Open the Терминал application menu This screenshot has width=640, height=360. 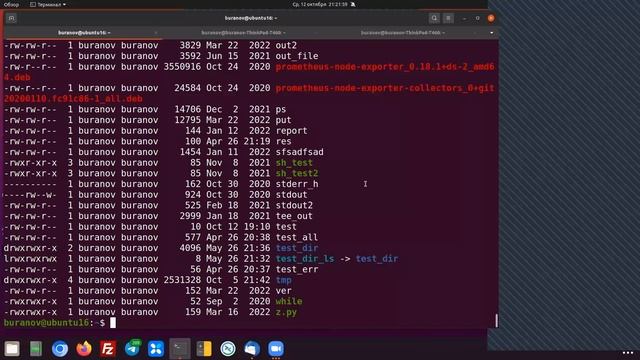pos(48,4)
